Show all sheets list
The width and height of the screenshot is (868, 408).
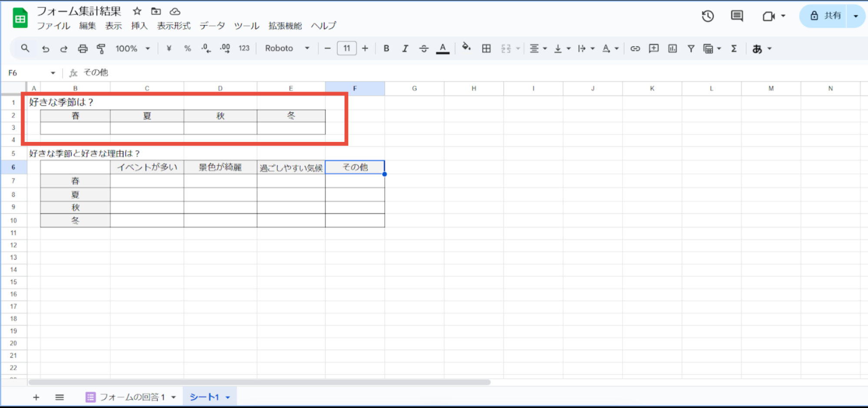(x=59, y=397)
